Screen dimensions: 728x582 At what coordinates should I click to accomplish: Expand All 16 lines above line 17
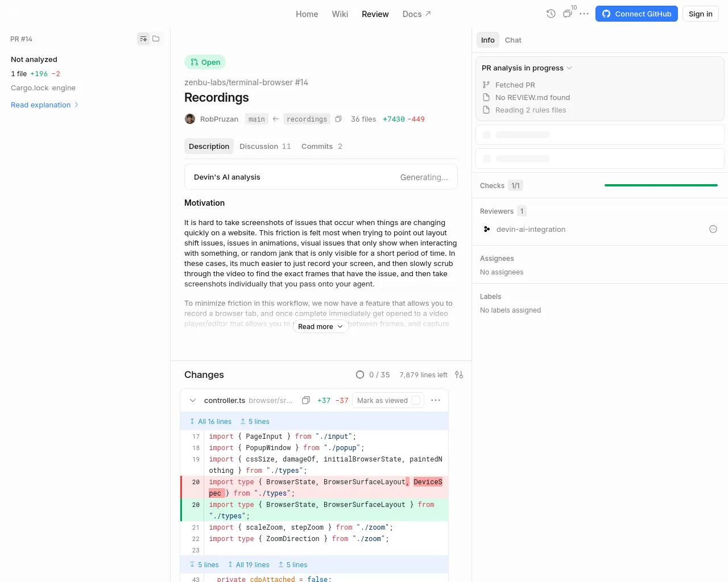[x=210, y=421]
